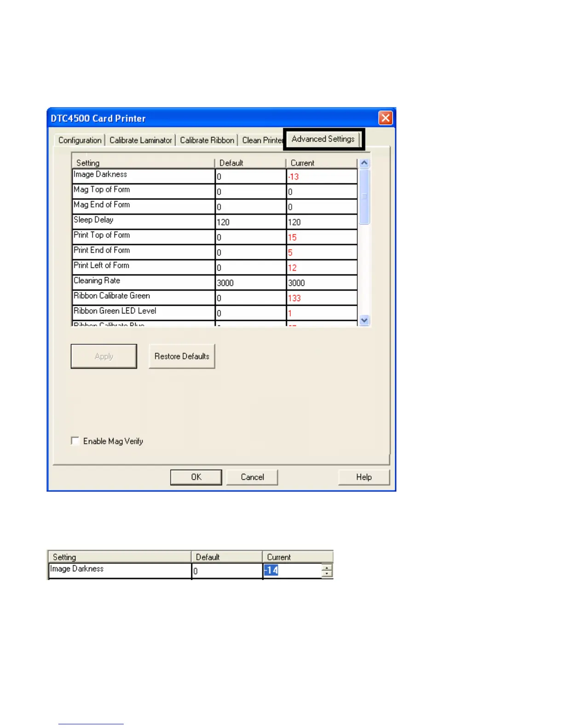Confirm with the OK button
Image resolution: width=563 pixels, height=728 pixels.
196,477
